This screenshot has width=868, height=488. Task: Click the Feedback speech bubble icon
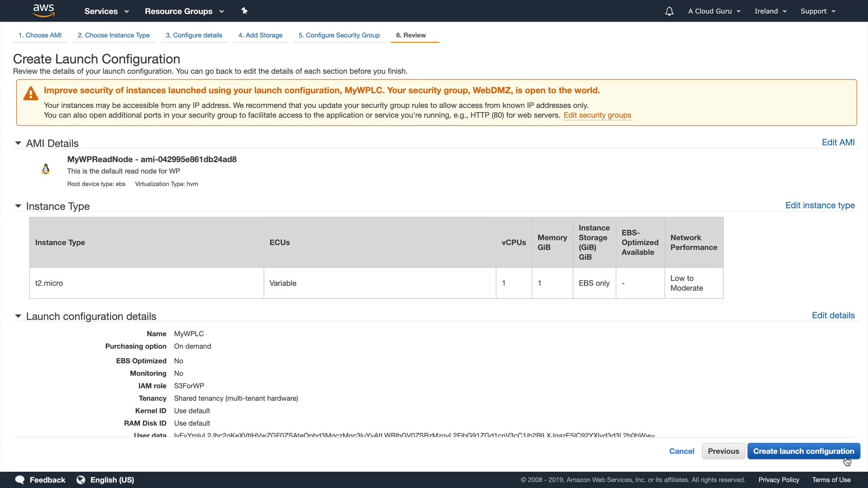tap(20, 479)
